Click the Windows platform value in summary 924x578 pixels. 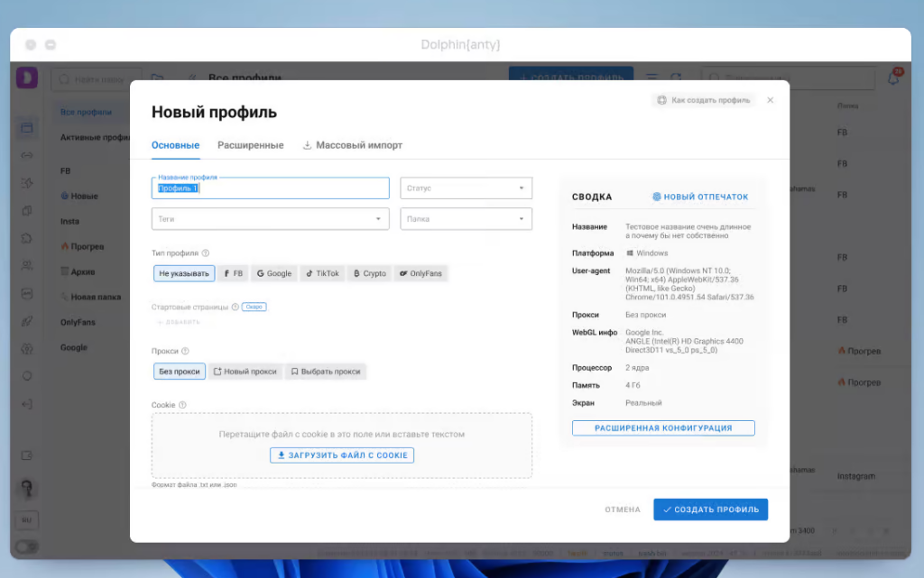coord(647,253)
